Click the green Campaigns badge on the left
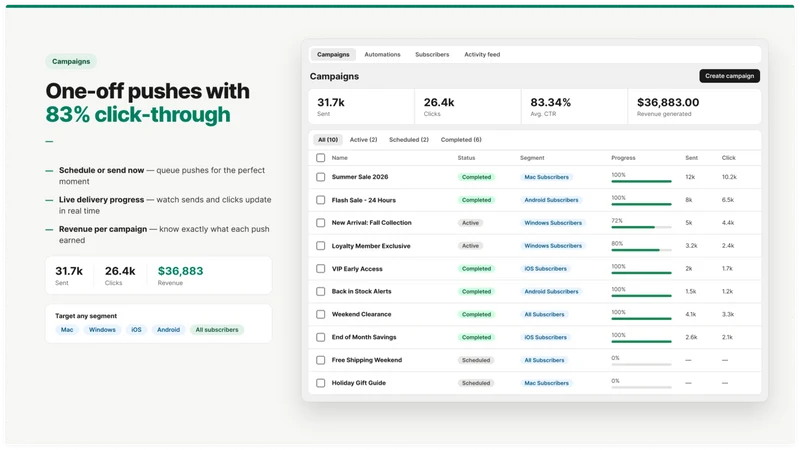This screenshot has width=800, height=450. tap(71, 61)
